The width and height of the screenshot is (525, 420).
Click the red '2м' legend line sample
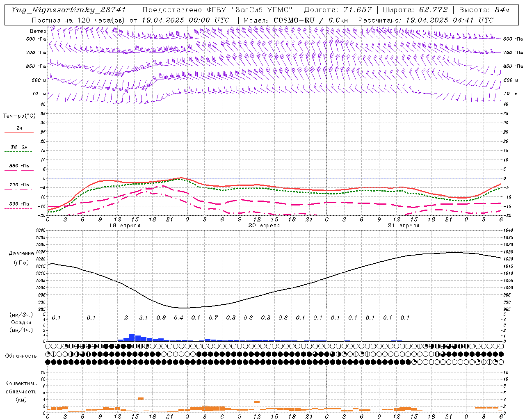(19, 133)
